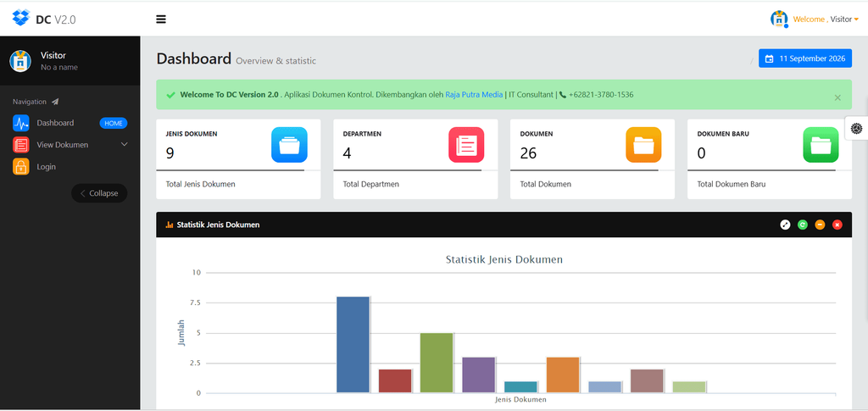Click the teal chart bar
The height and width of the screenshot is (411, 868).
pos(520,387)
